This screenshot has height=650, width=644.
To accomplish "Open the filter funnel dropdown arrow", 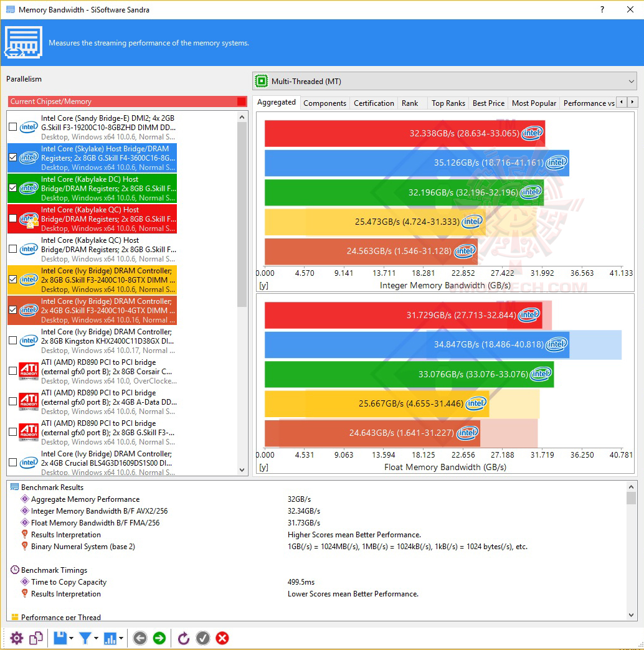I will (x=96, y=638).
